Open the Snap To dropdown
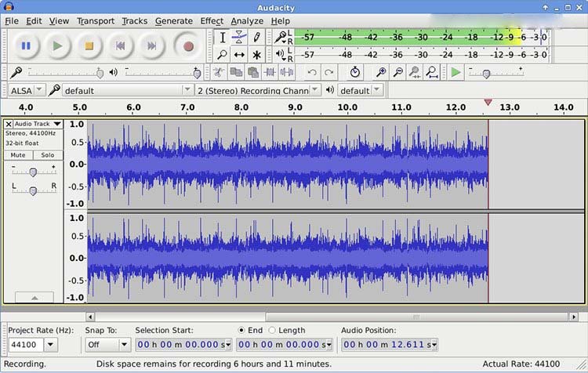Viewport: 588px width, 373px height. click(x=107, y=344)
